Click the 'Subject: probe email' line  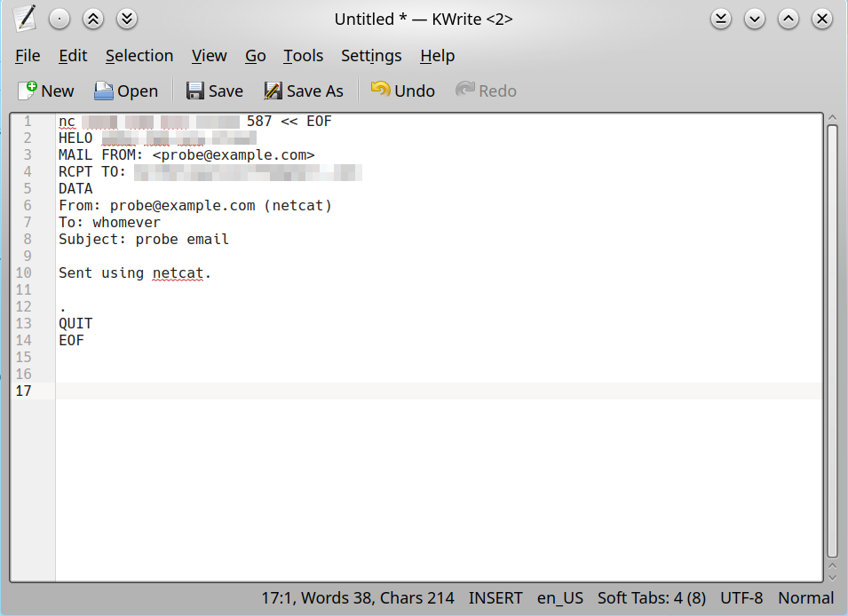(144, 240)
